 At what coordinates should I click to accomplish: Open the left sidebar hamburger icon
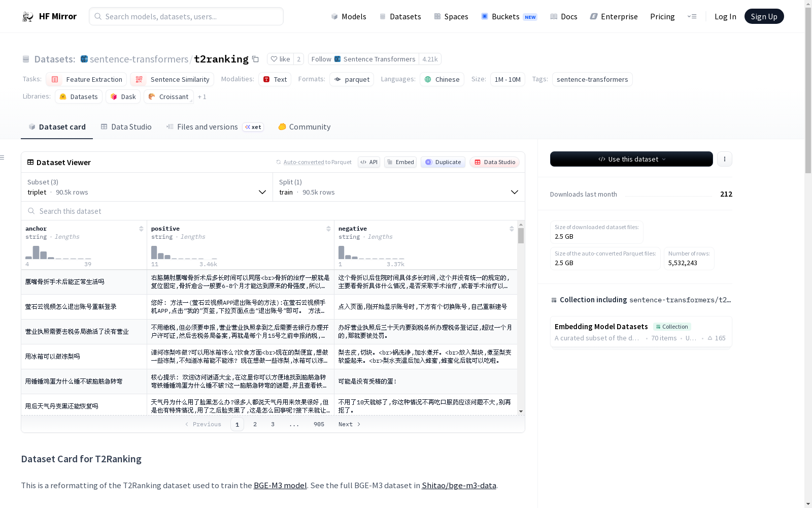[2, 157]
